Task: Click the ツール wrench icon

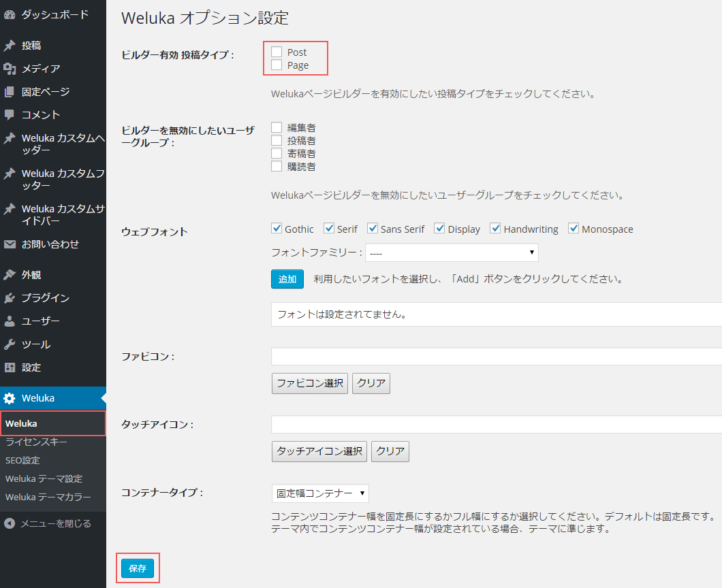Action: [x=10, y=344]
